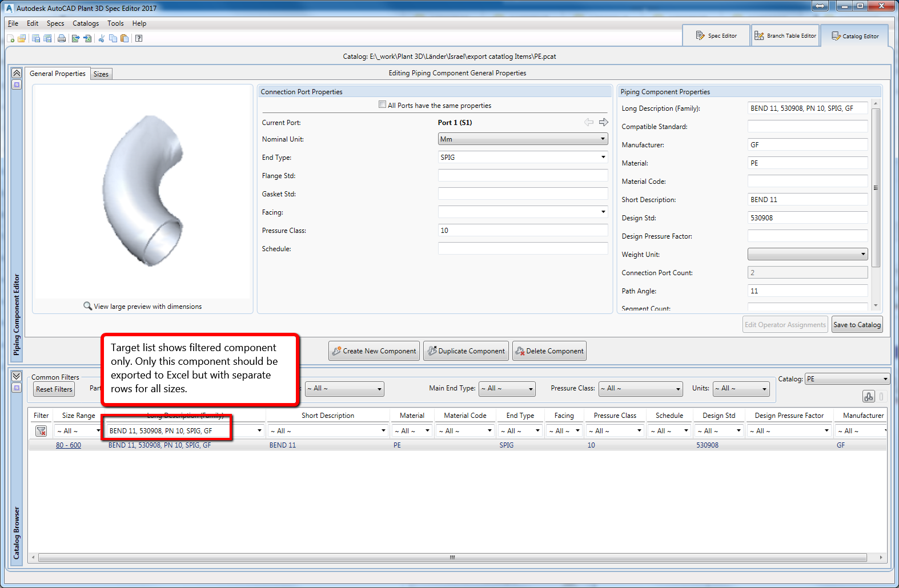
Task: Click the Cut scissors toolbar icon
Action: pos(102,38)
